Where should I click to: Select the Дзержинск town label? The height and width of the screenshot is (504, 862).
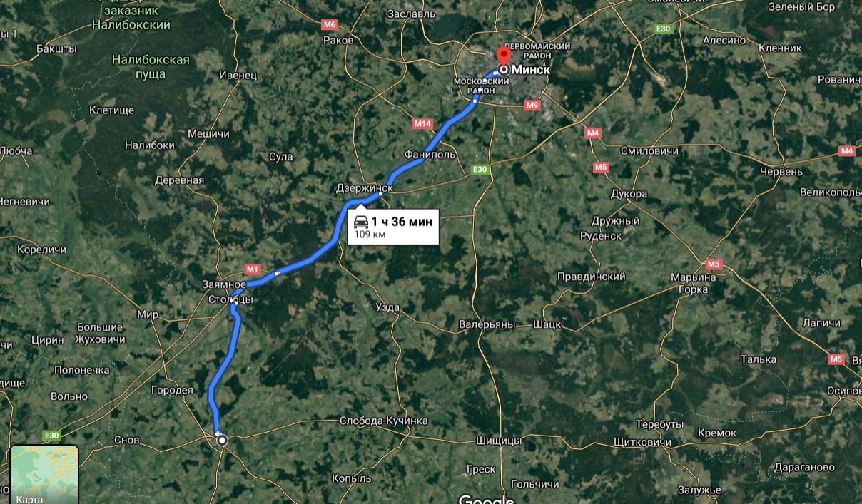(364, 188)
